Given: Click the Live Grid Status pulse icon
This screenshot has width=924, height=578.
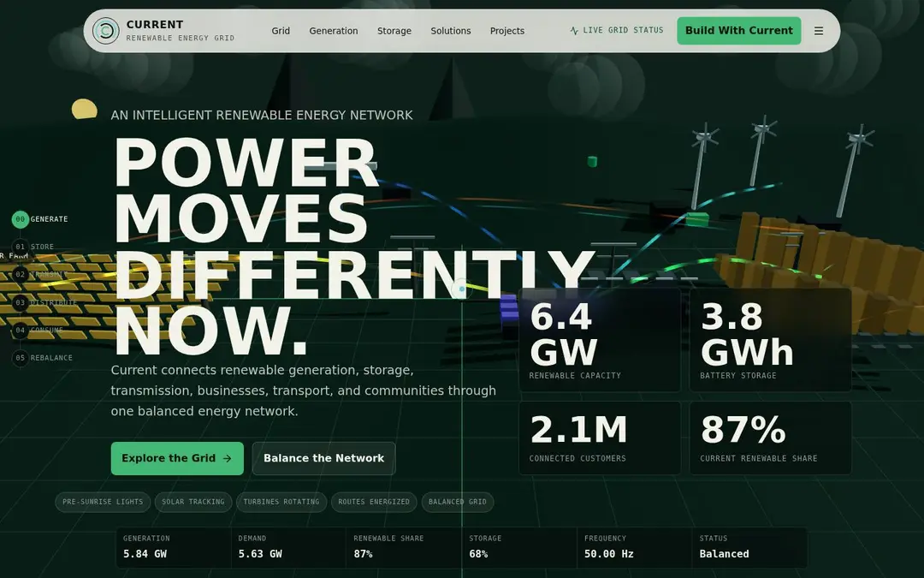Looking at the screenshot, I should pyautogui.click(x=574, y=31).
